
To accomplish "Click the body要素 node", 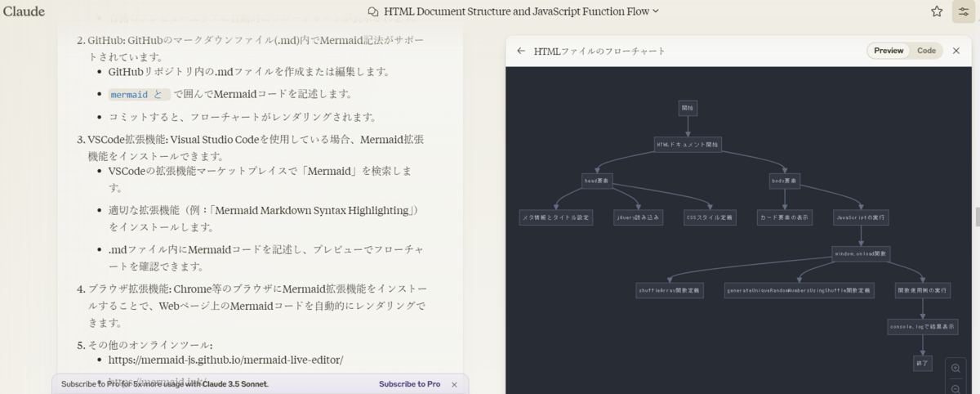I will click(785, 181).
